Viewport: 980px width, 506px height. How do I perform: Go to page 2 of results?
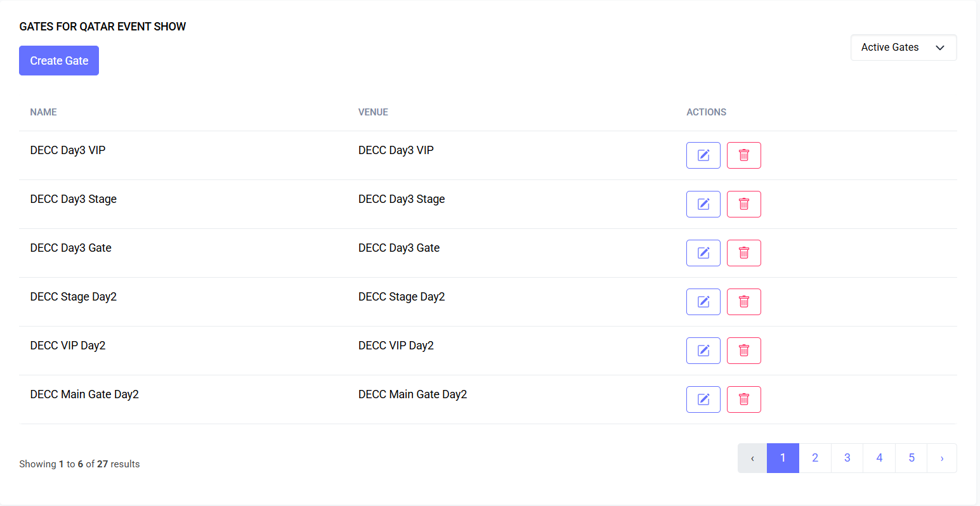(815, 458)
